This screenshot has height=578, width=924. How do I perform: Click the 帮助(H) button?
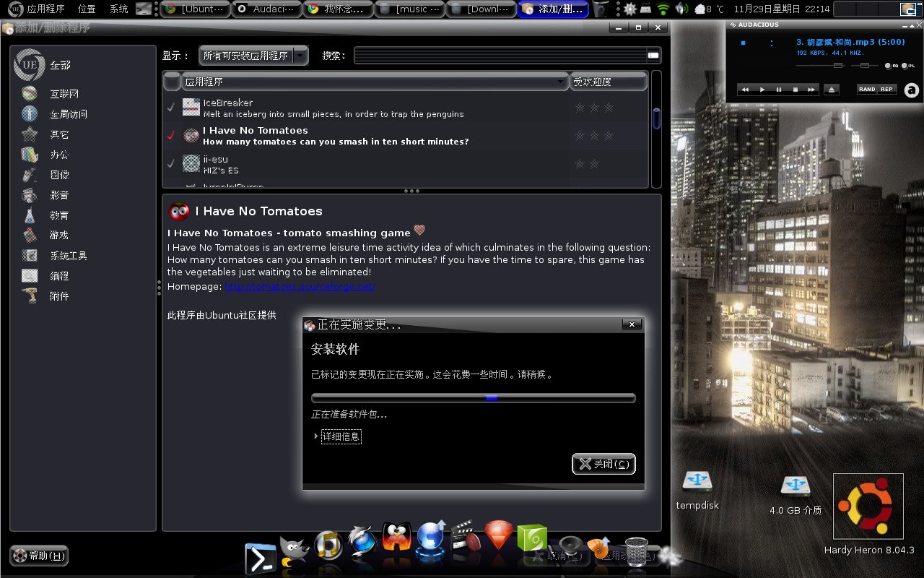point(39,556)
